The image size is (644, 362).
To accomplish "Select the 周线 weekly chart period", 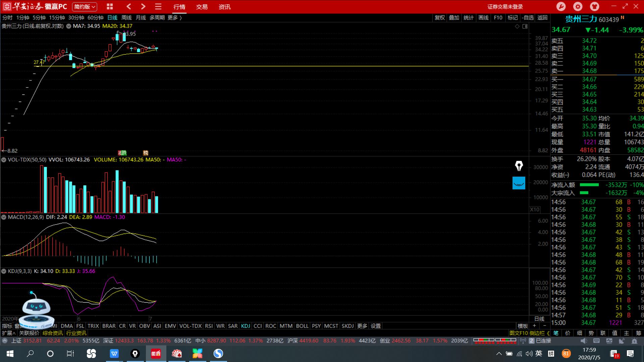I will [126, 18].
